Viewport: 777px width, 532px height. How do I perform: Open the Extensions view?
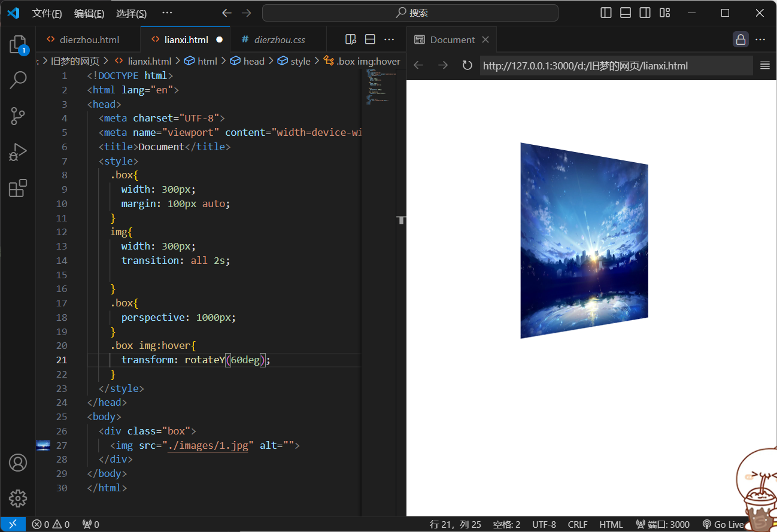click(x=17, y=188)
